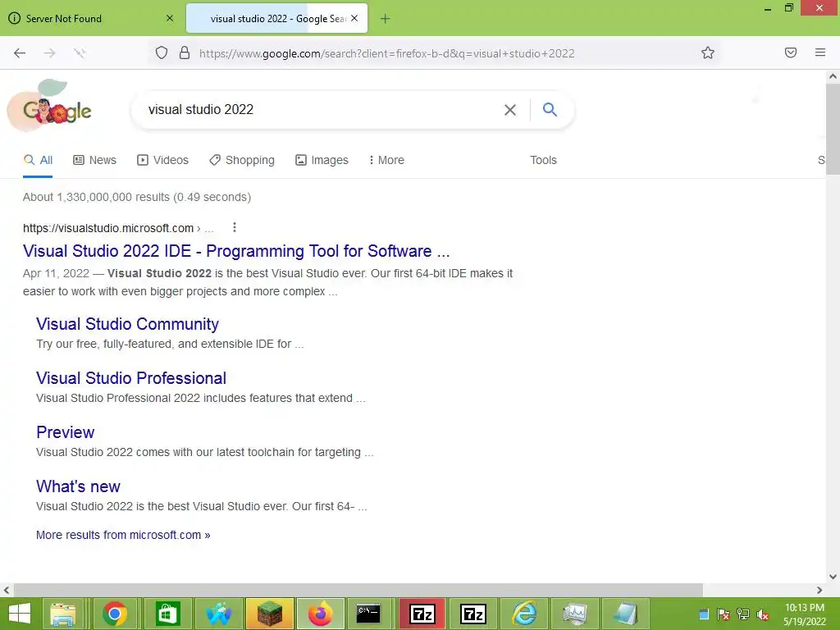This screenshot has height=630, width=840.
Task: Select the Firefox taskbar icon
Action: click(321, 614)
